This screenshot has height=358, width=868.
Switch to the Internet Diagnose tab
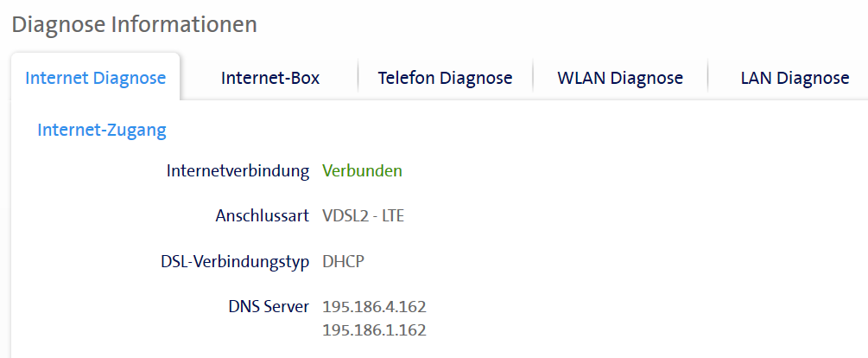(95, 78)
